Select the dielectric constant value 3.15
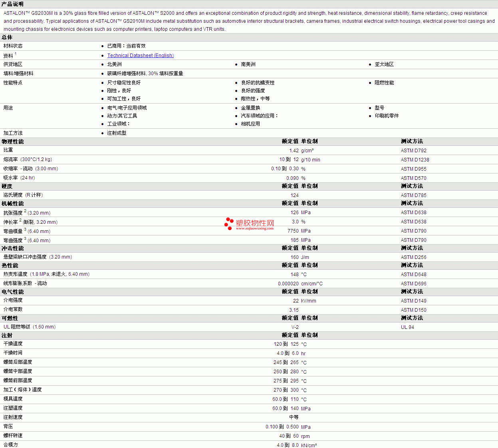 tap(294, 310)
